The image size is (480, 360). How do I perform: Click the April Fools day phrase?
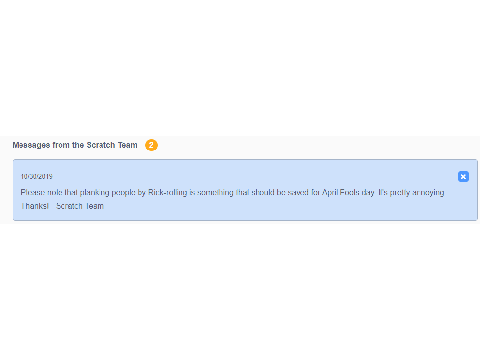[348, 192]
